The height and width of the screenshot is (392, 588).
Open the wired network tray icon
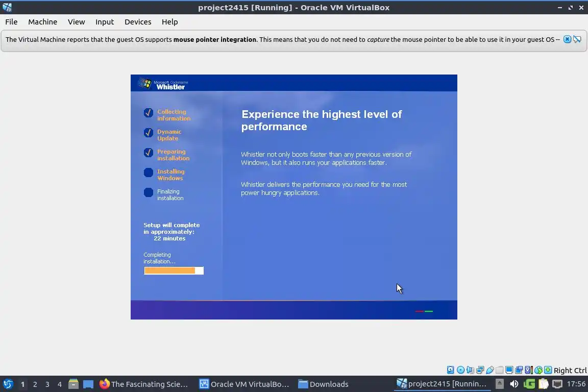pos(557,384)
